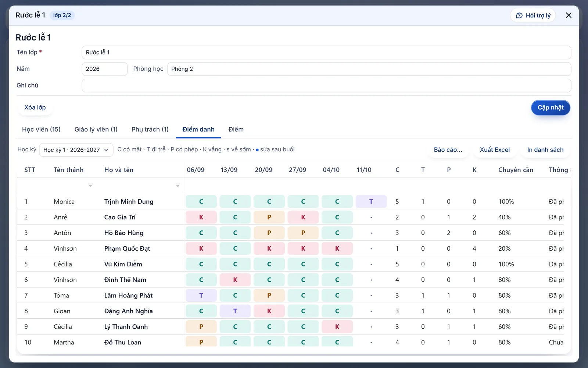
Task: Switch to the Học viên (15) tab
Action: click(41, 130)
